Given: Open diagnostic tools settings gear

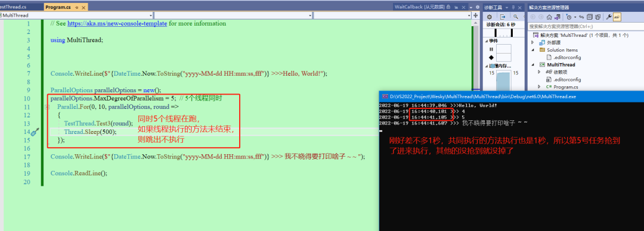Looking at the screenshot, I should (x=489, y=17).
